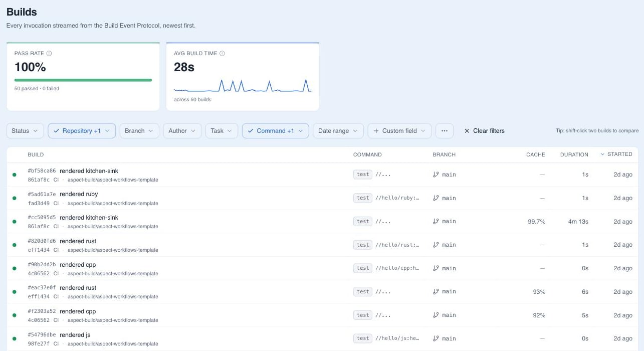This screenshot has width=644, height=351.
Task: Click the X icon beside Clear filters
Action: pos(467,131)
